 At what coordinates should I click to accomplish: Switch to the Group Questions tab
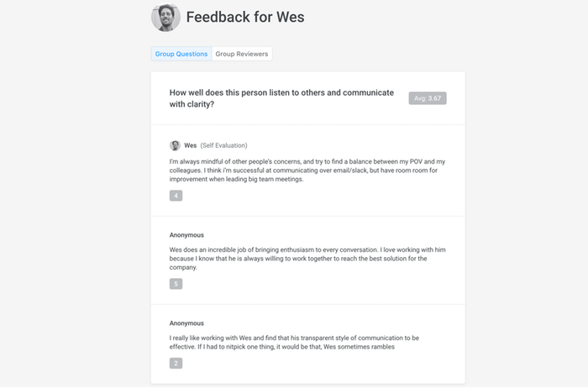(x=181, y=54)
